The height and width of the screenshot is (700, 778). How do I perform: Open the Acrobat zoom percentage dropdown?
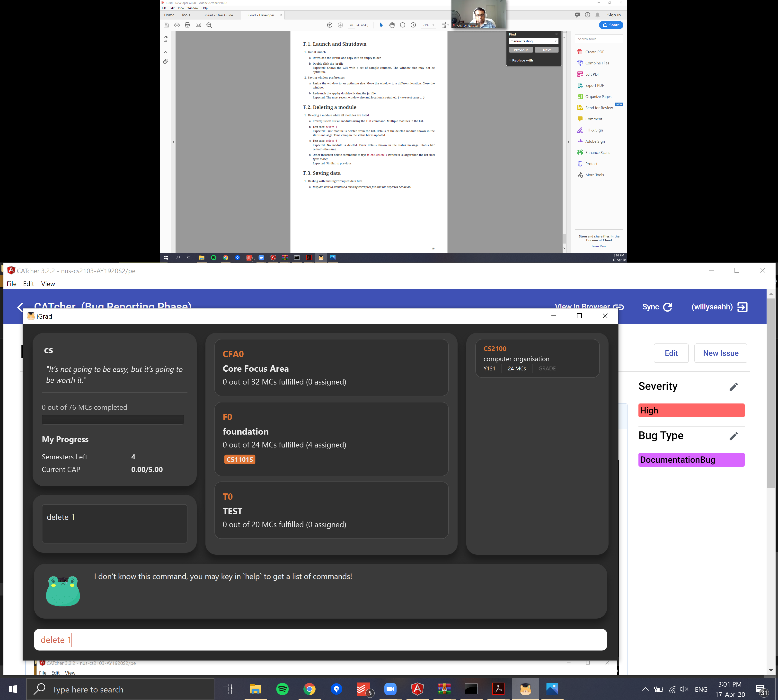pos(433,25)
